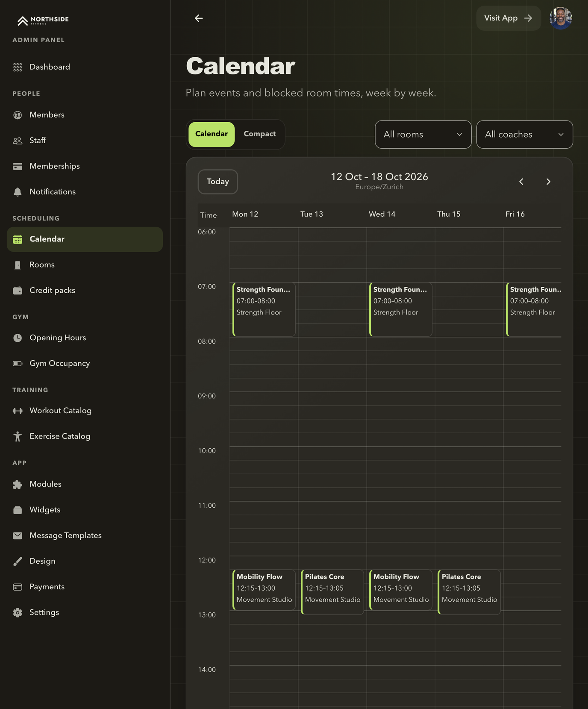Click the Dashboard grid icon
The width and height of the screenshot is (588, 709).
pyautogui.click(x=18, y=67)
